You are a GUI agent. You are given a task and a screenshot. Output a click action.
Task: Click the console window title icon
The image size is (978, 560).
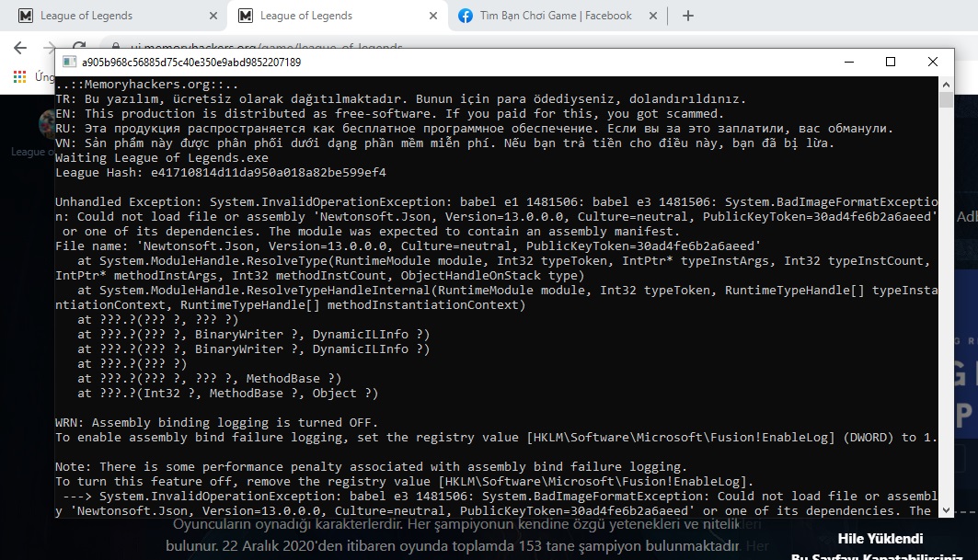[x=70, y=62]
